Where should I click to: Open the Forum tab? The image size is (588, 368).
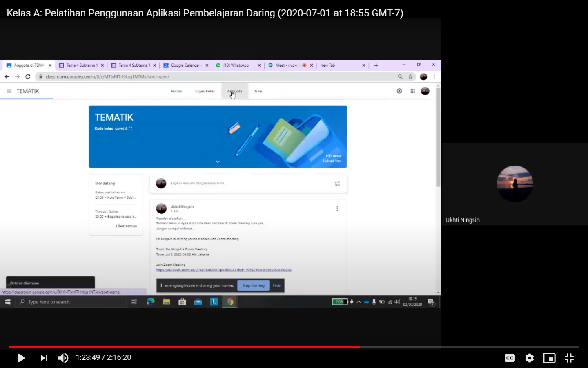tap(176, 91)
